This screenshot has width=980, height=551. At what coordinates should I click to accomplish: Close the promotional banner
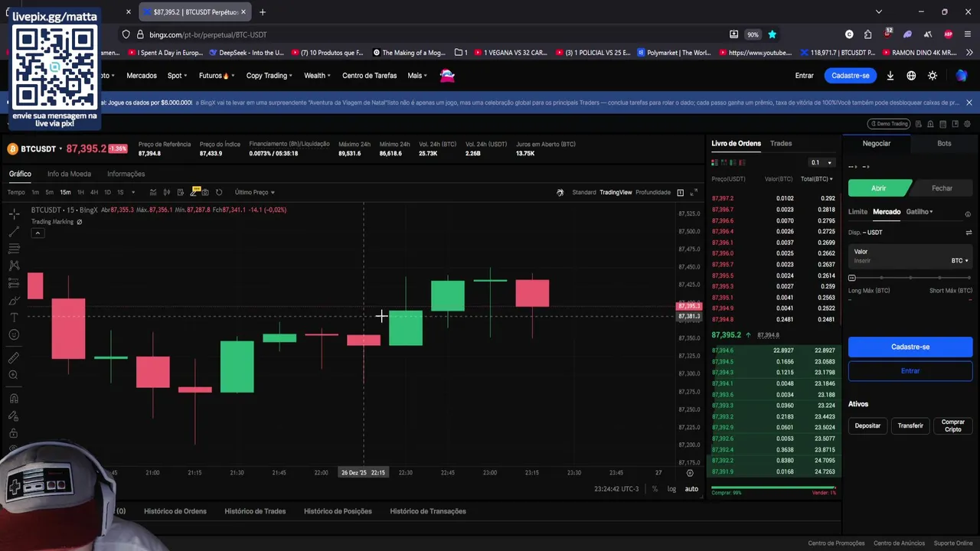click(x=969, y=103)
